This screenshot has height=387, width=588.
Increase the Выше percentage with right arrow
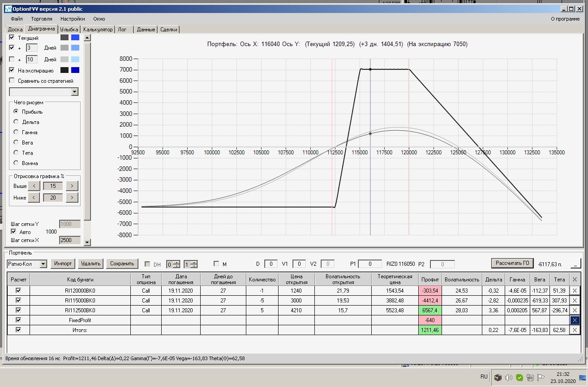pos(72,186)
